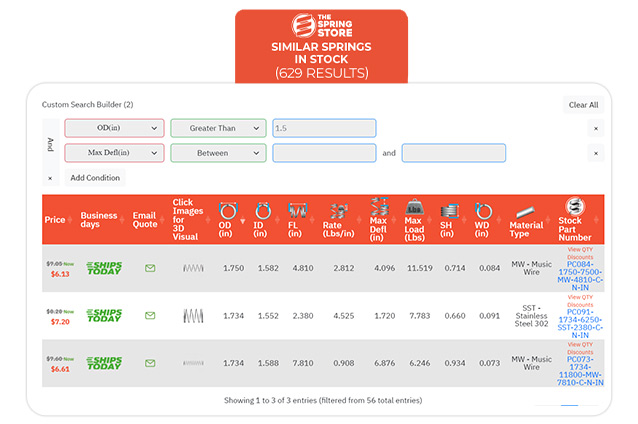The width and height of the screenshot is (638, 424).
Task: Click the Clear All button
Action: coord(583,105)
